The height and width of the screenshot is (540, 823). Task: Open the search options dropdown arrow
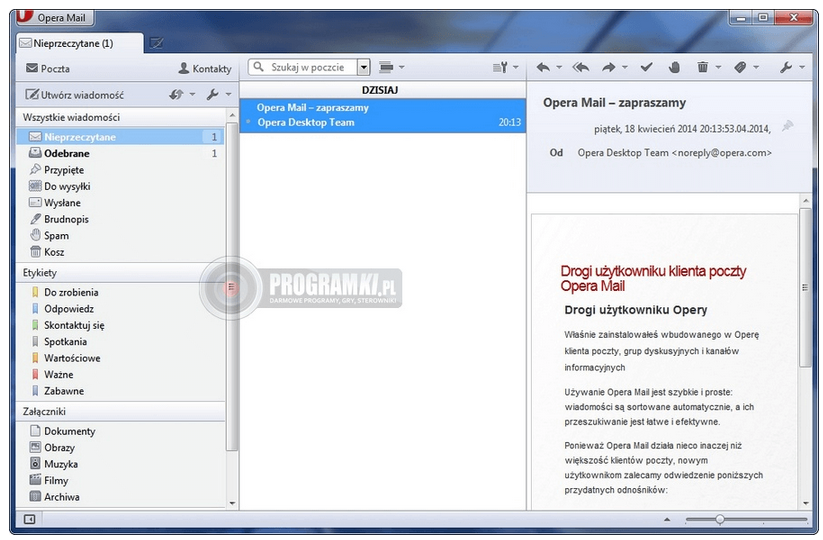tap(363, 67)
